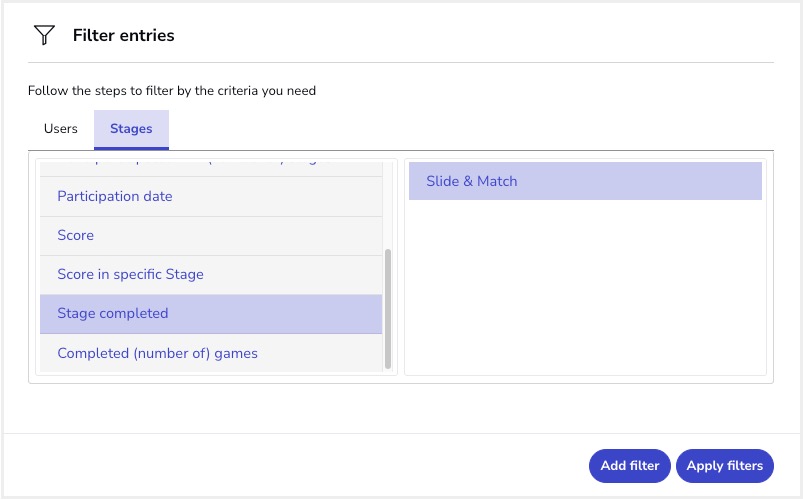Click the empty footer left of Add filter

(x=300, y=466)
